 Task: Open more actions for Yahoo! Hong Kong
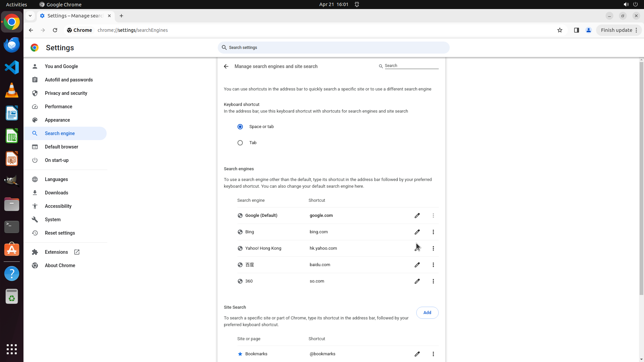pos(433,248)
